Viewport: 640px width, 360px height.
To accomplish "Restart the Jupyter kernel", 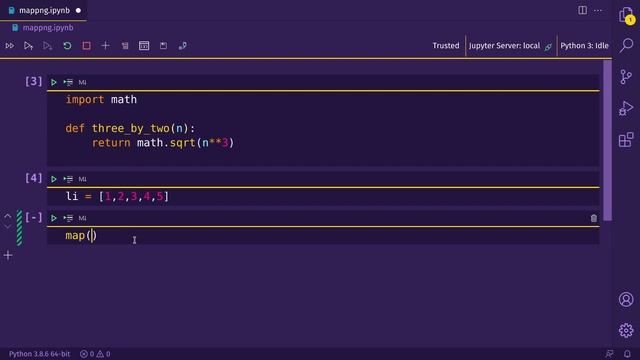I will (x=67, y=46).
